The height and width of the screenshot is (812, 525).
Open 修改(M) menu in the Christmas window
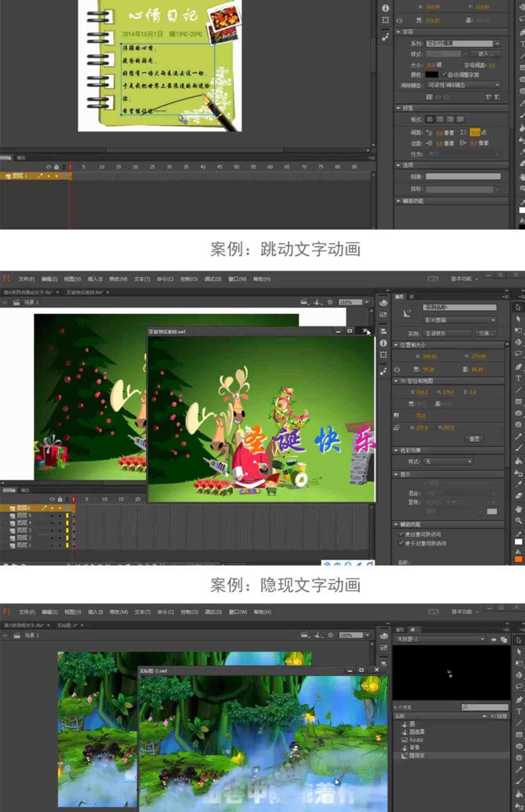[x=118, y=279]
